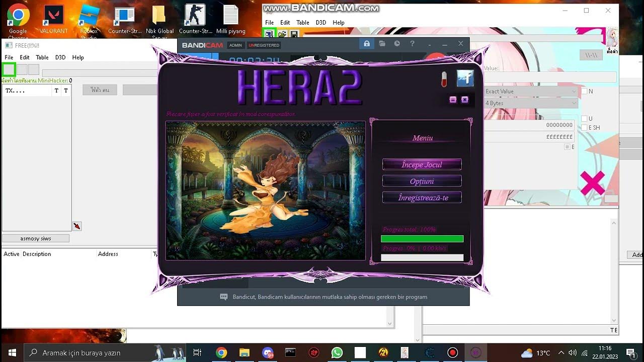The width and height of the screenshot is (644, 362).
Task: Click the Începe Jocul button
Action: 422,164
